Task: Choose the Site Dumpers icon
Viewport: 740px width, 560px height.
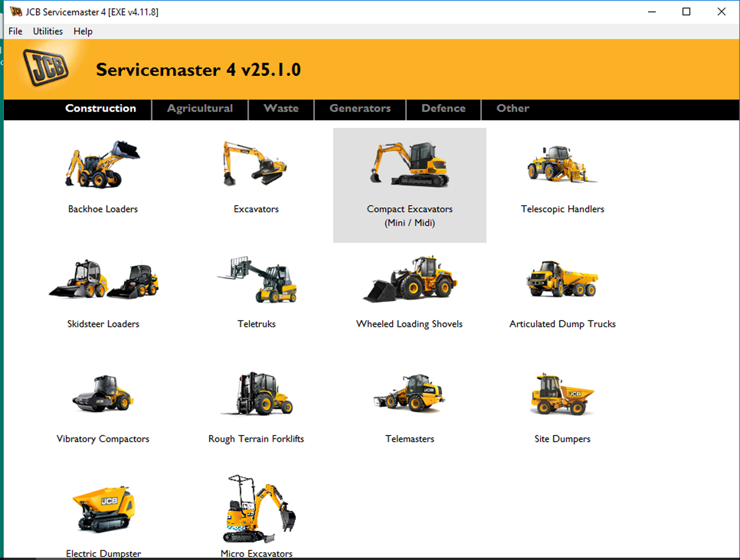Action: pos(562,394)
